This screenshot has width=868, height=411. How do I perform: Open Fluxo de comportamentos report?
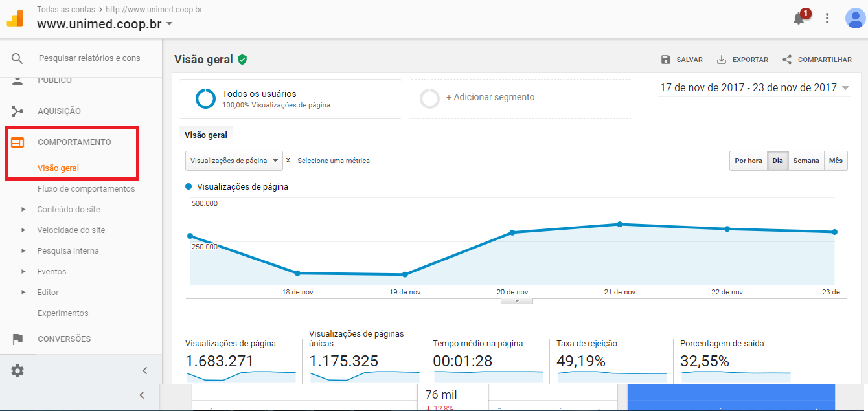pos(86,189)
